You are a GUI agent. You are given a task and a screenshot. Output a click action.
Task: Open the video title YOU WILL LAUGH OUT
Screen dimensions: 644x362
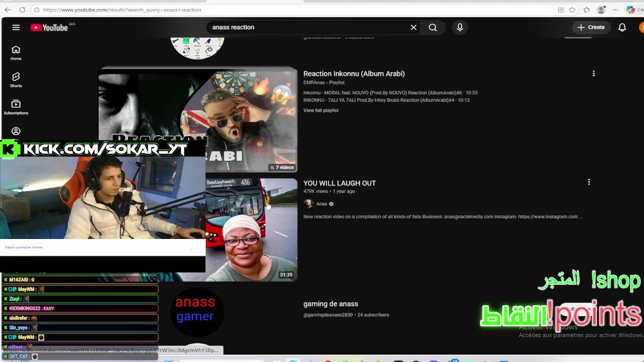click(x=340, y=183)
